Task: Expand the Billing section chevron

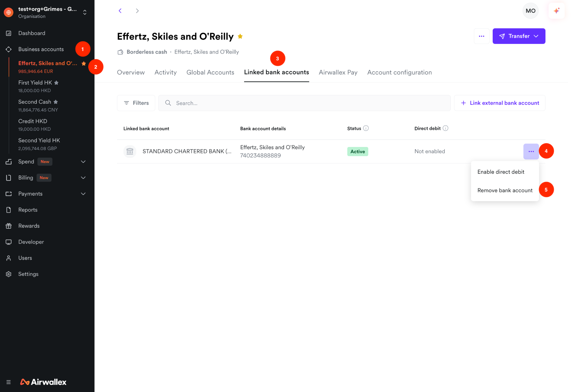Action: 83,178
